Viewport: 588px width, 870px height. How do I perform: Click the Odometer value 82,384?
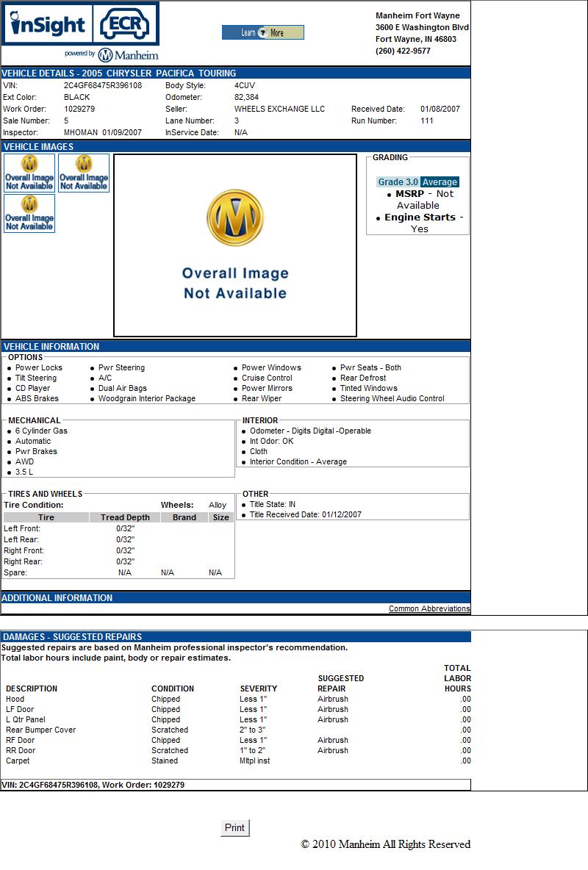(246, 97)
